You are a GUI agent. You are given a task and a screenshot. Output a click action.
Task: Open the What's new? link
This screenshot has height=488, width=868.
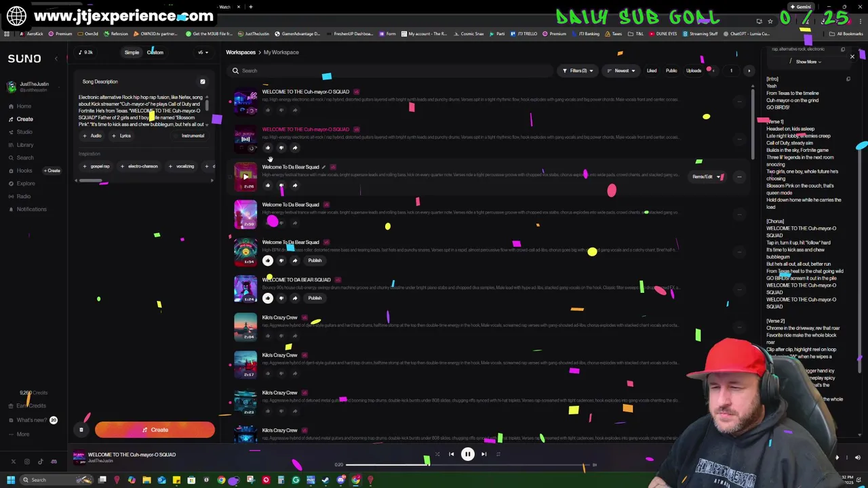coord(32,420)
